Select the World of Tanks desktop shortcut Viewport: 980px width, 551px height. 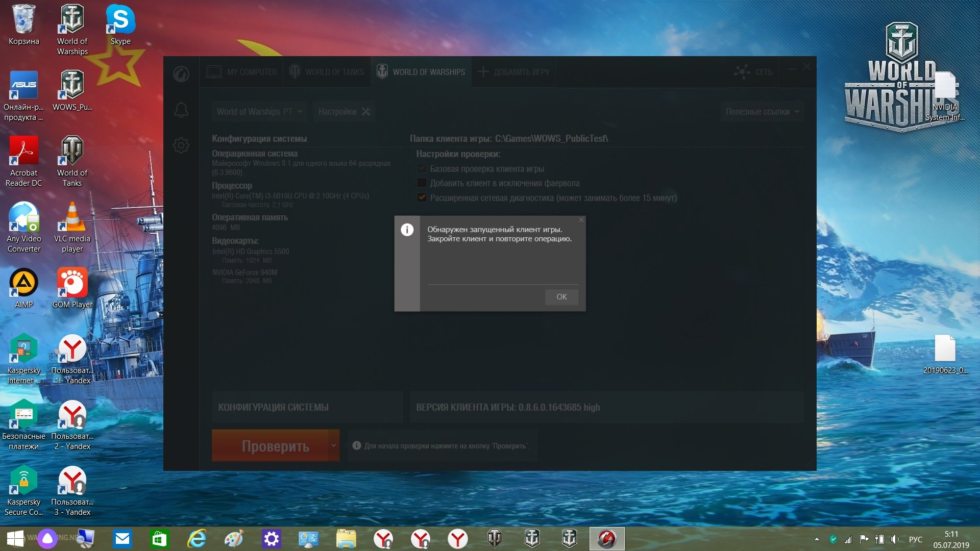[72, 162]
